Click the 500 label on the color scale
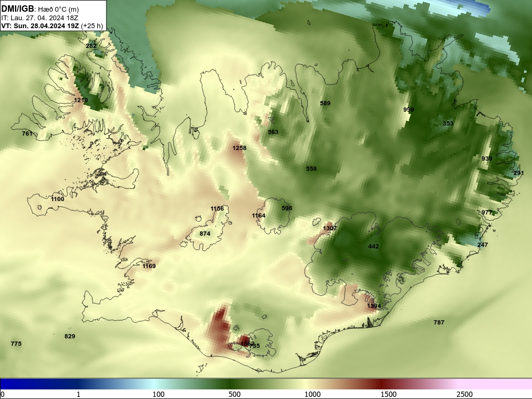Screen dimensions: 532x399 point(235,394)
